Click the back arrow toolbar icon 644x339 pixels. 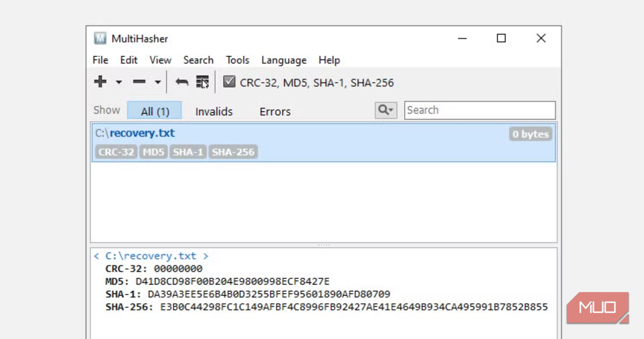click(182, 82)
